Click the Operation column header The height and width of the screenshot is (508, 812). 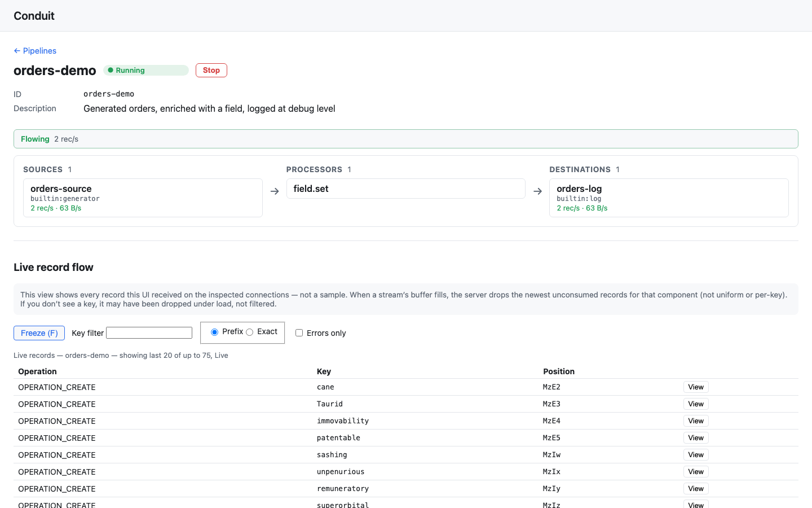coord(37,371)
